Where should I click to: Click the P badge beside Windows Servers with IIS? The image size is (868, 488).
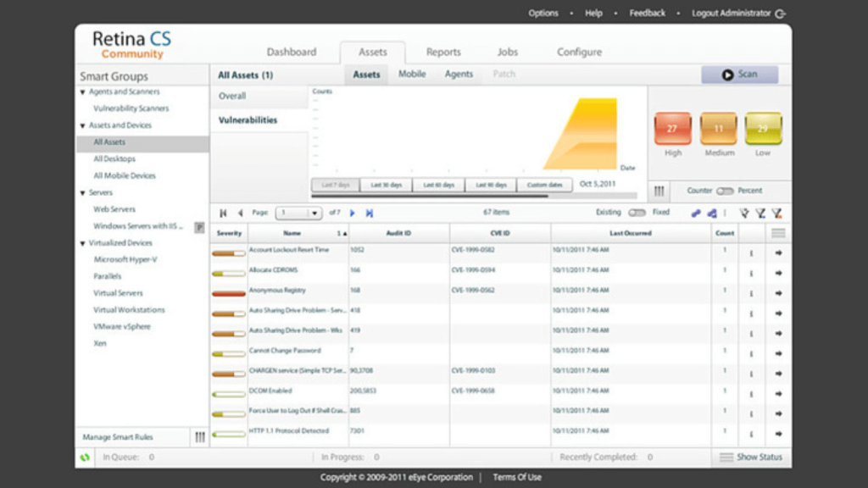pyautogui.click(x=199, y=227)
